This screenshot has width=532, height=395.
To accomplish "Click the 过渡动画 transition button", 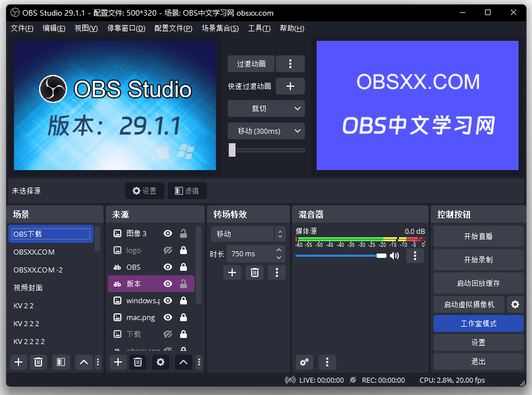I will click(251, 64).
